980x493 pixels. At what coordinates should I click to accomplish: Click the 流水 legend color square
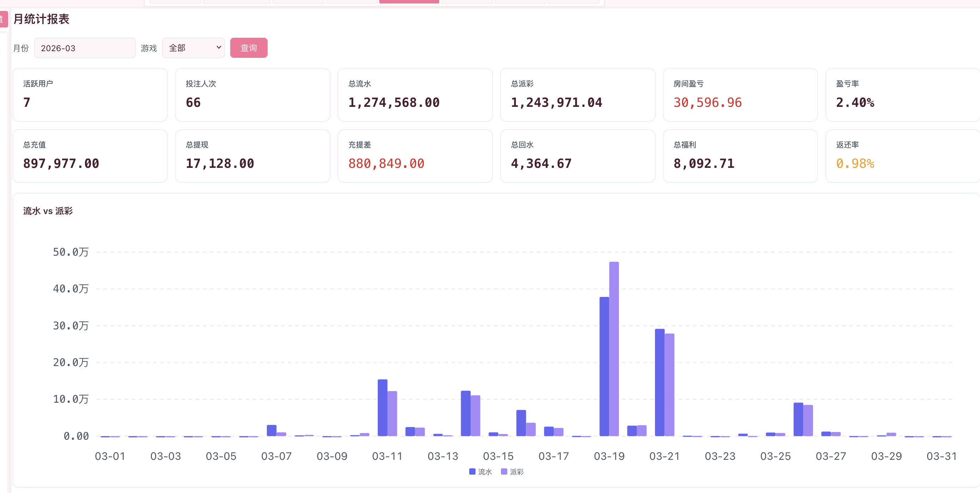click(472, 471)
